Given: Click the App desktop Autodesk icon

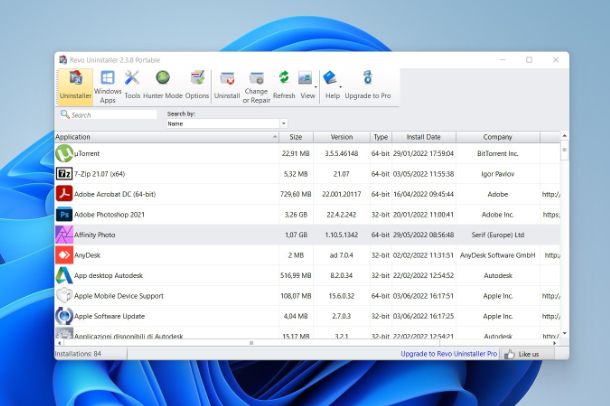Looking at the screenshot, I should click(x=64, y=275).
